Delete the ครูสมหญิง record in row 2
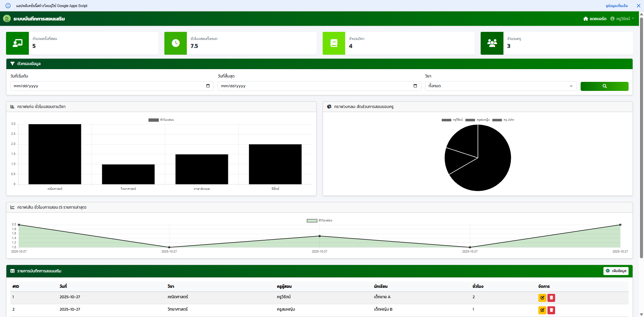The width and height of the screenshot is (644, 317). pos(551,310)
